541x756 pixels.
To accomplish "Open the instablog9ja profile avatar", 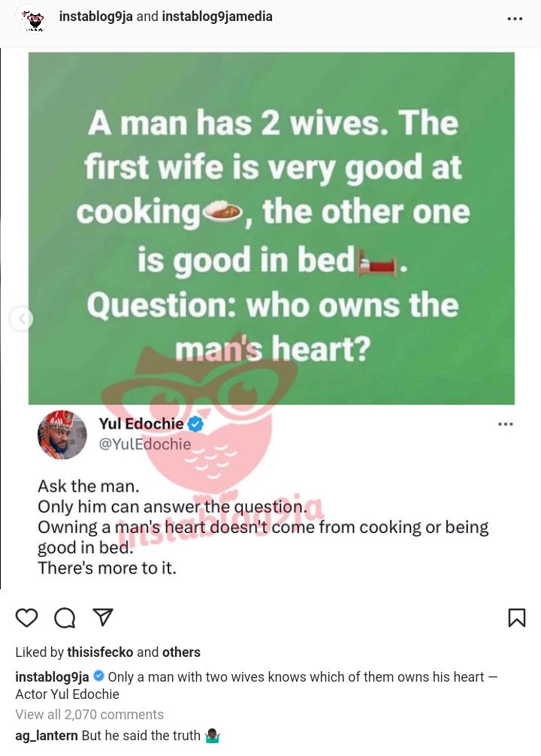I will [33, 20].
